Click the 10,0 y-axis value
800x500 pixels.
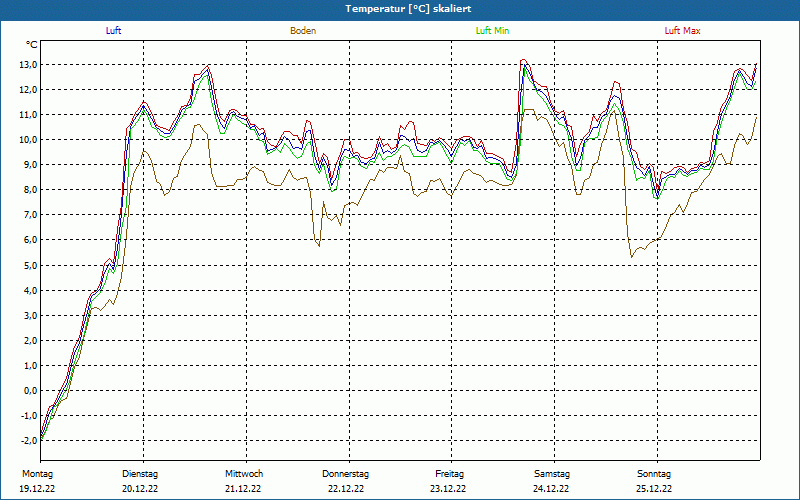click(29, 140)
